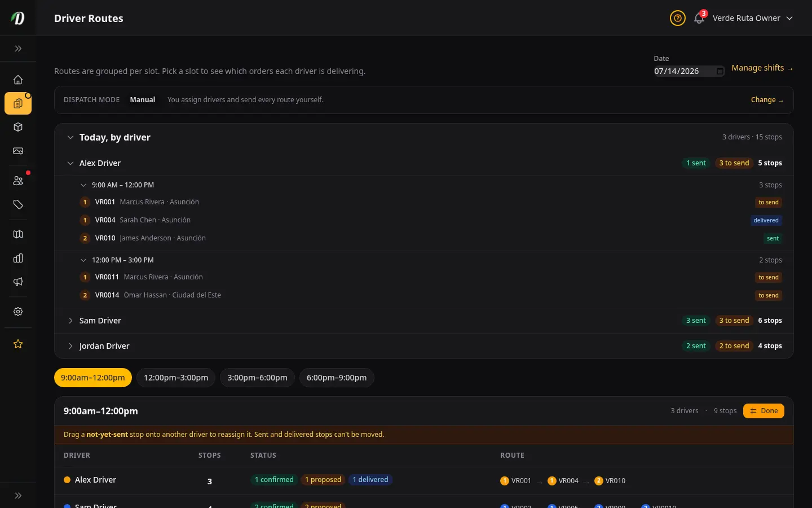Select the 6:00pm–9:00pm slot tab

pyautogui.click(x=337, y=378)
